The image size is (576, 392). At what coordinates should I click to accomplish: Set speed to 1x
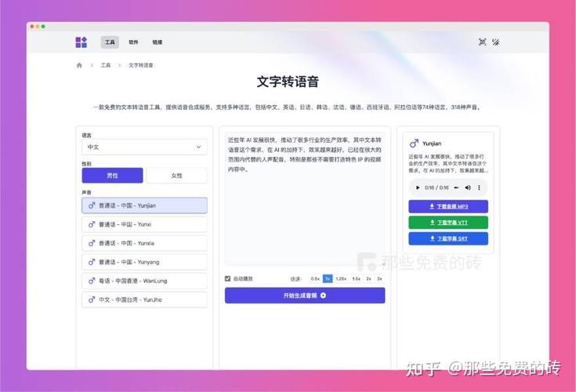[328, 279]
